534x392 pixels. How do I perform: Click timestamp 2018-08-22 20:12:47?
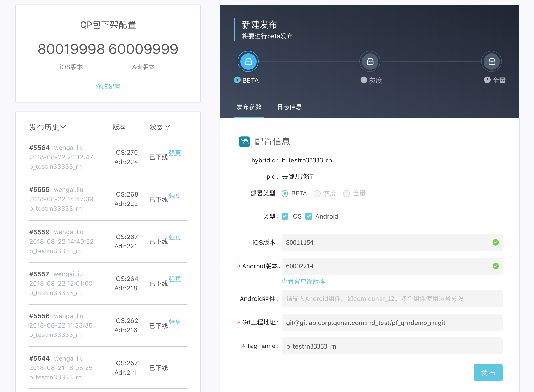(x=61, y=157)
